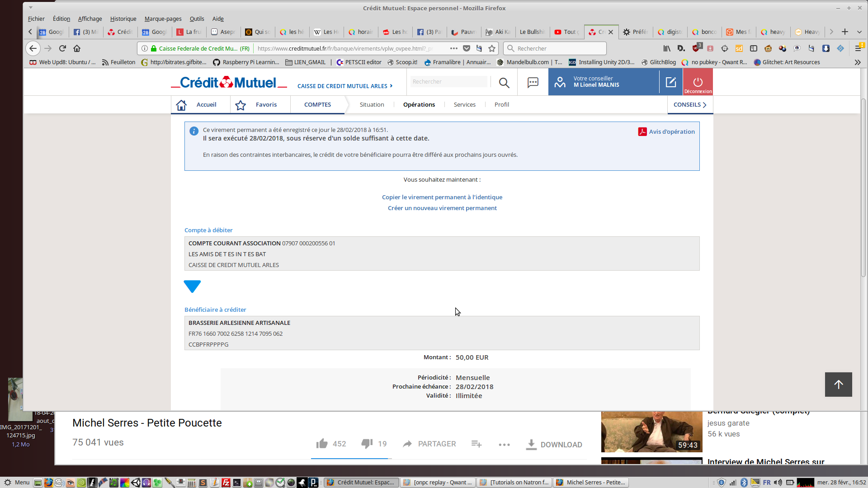Click the Crédit Mutuel search magnifier icon

(x=504, y=82)
